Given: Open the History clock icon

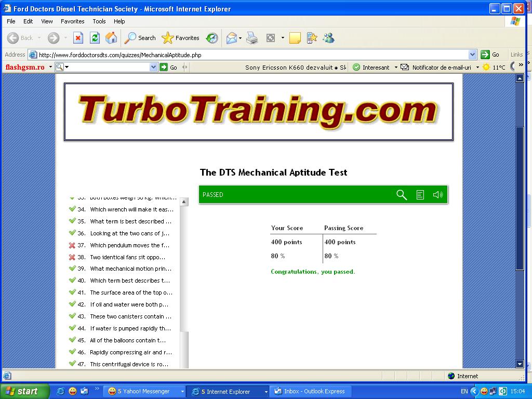Looking at the screenshot, I should point(212,38).
